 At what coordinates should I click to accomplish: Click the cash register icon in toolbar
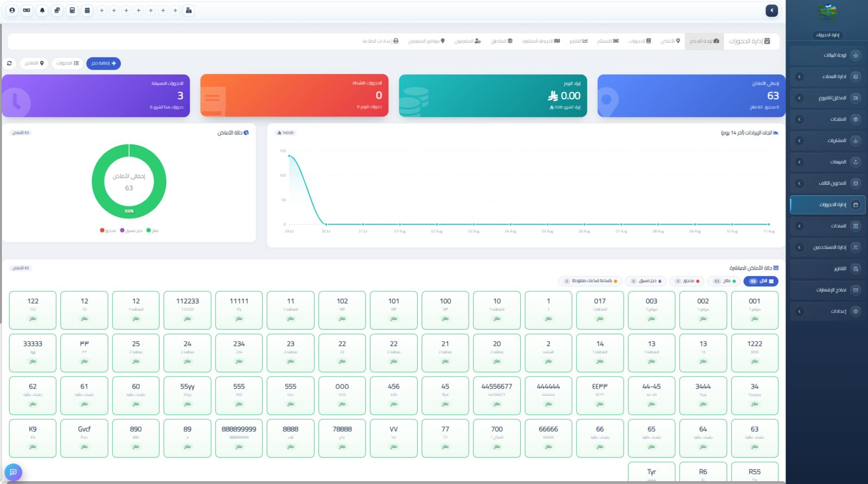pyautogui.click(x=188, y=10)
